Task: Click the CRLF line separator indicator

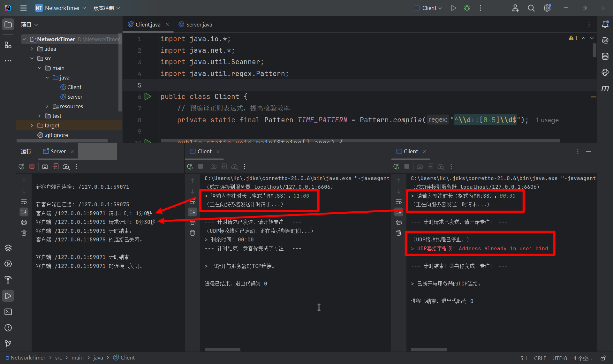Action: point(540,358)
